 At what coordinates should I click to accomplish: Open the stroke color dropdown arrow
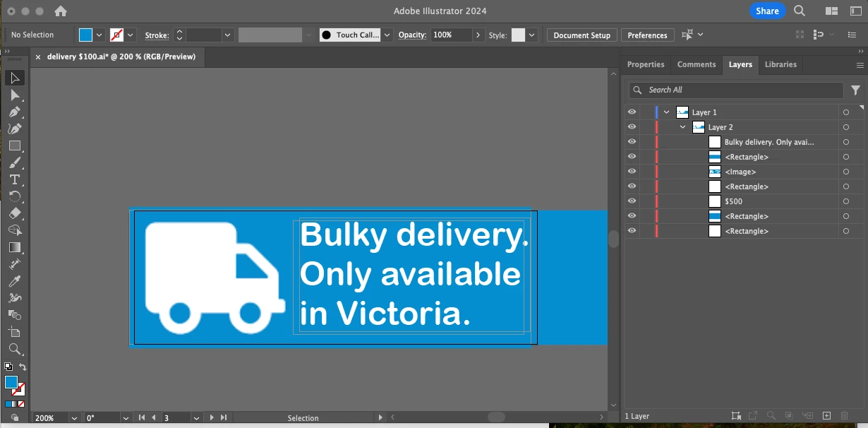point(131,35)
